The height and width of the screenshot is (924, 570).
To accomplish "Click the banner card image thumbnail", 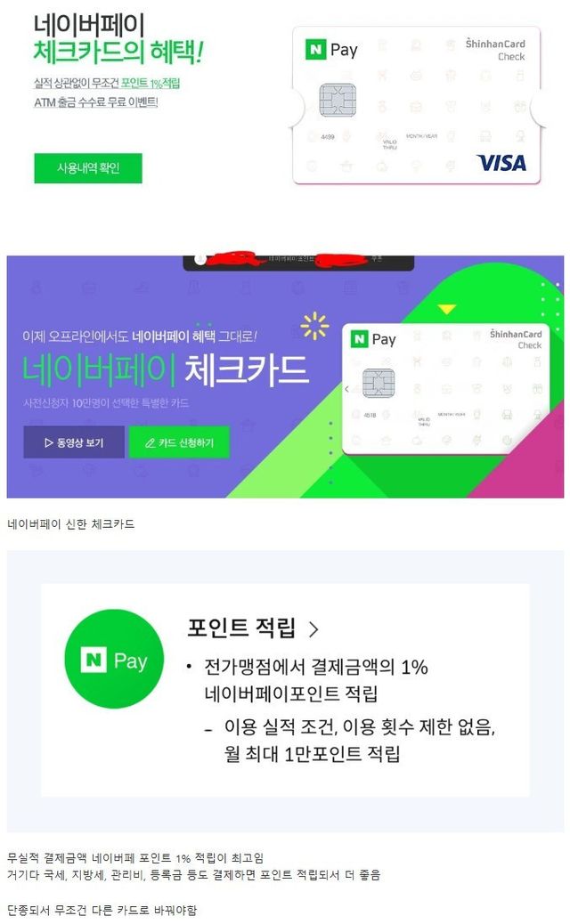I will [446, 388].
